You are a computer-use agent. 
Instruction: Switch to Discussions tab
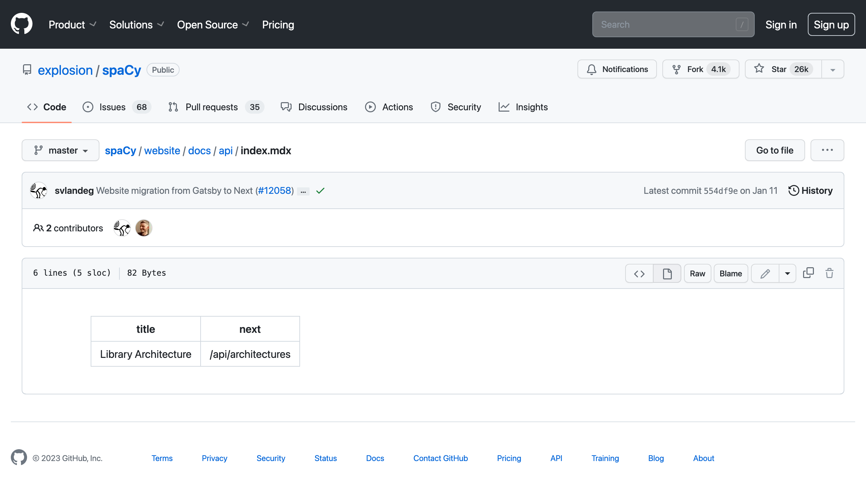(x=314, y=107)
